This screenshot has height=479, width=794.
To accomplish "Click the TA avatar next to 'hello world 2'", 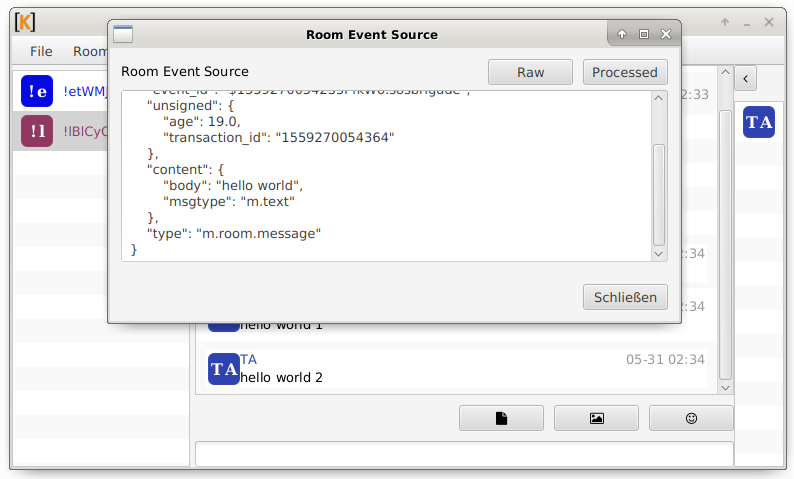I will [224, 369].
